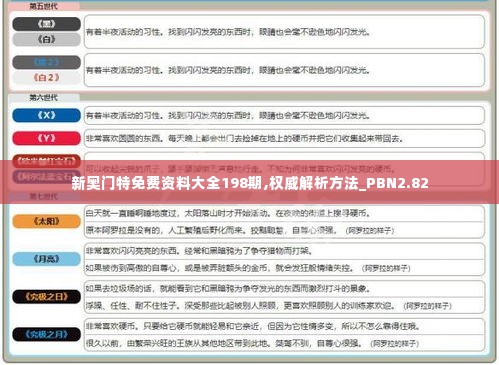The height and width of the screenshot is (365, 499).
Task: Select the orange 《太阳》 badge
Action: click(x=46, y=221)
